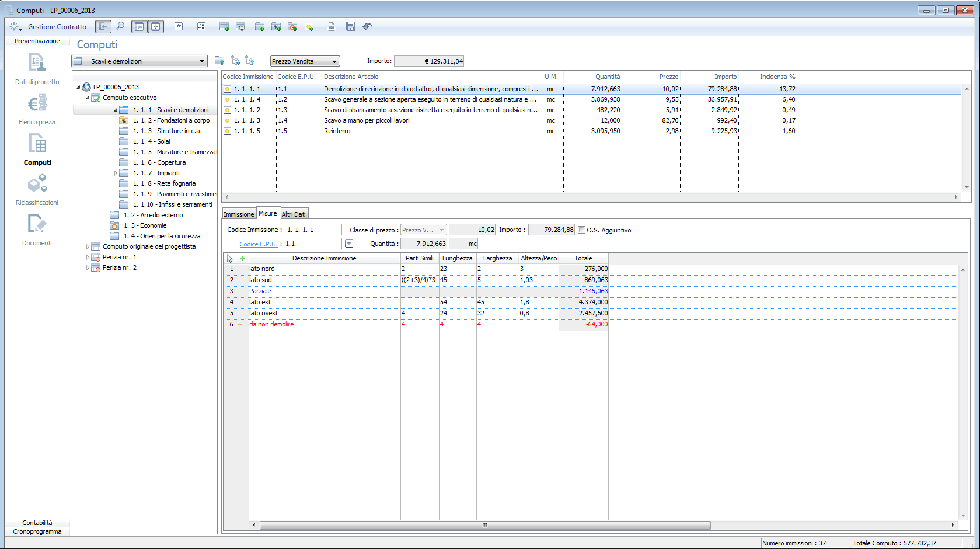
Task: Click the measurements table horizontal scrollbar
Action: (x=484, y=526)
